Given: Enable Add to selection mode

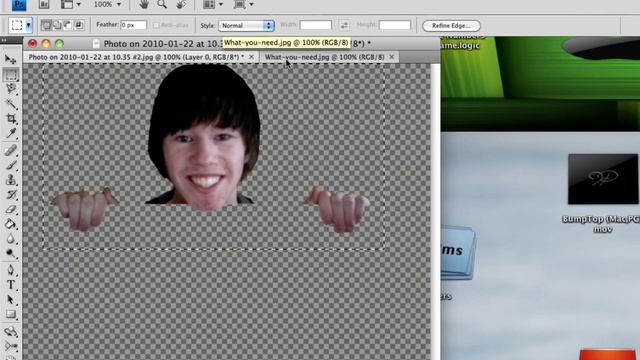Looking at the screenshot, I should (x=57, y=25).
